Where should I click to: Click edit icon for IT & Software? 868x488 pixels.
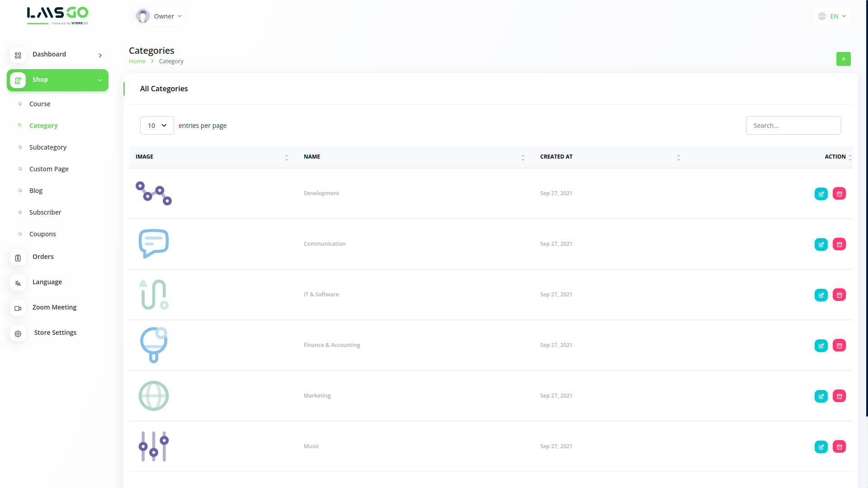(x=821, y=295)
